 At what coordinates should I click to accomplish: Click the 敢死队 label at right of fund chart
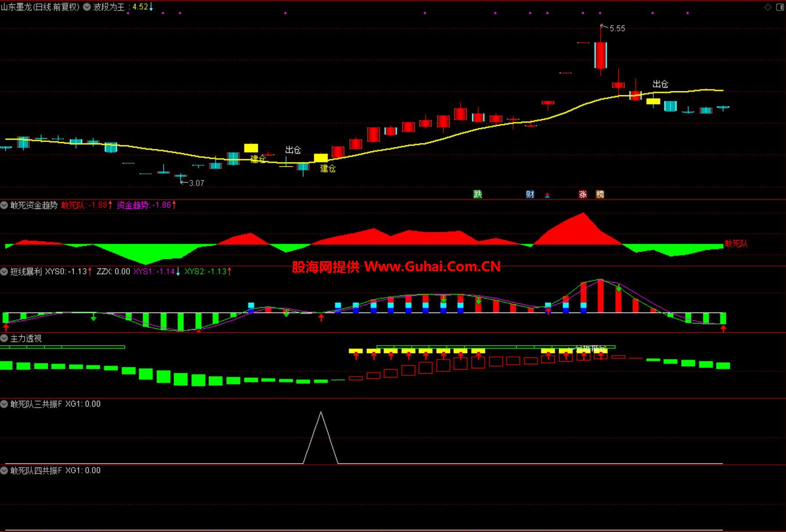coord(736,244)
